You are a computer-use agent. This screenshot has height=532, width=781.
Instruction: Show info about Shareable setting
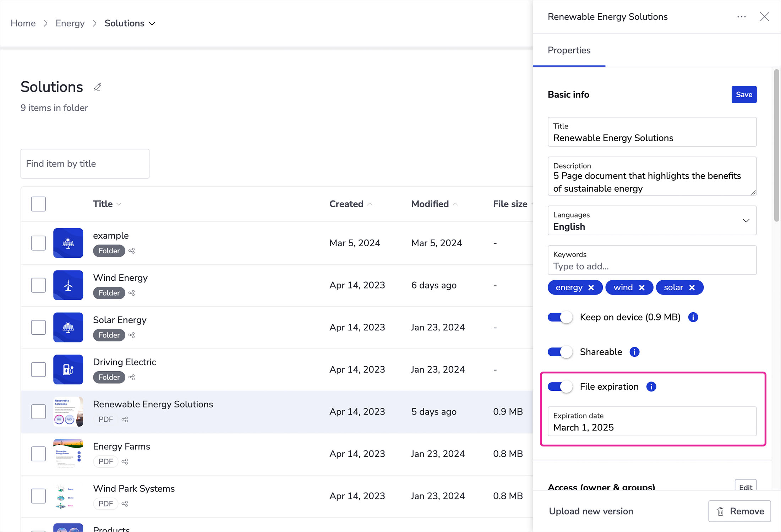tap(634, 352)
